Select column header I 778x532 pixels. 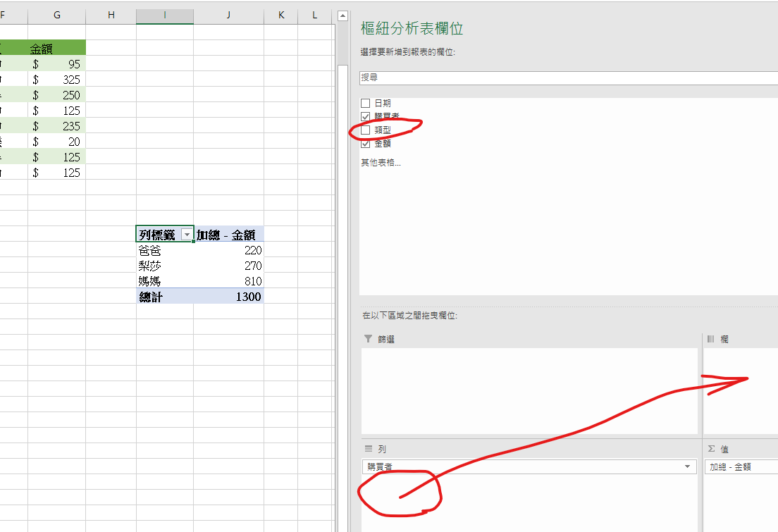[x=164, y=16]
